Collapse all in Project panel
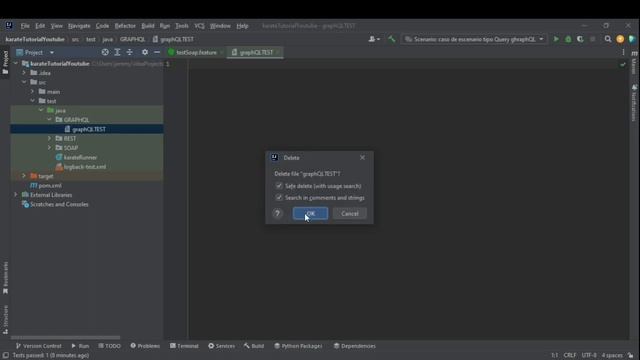 129,52
